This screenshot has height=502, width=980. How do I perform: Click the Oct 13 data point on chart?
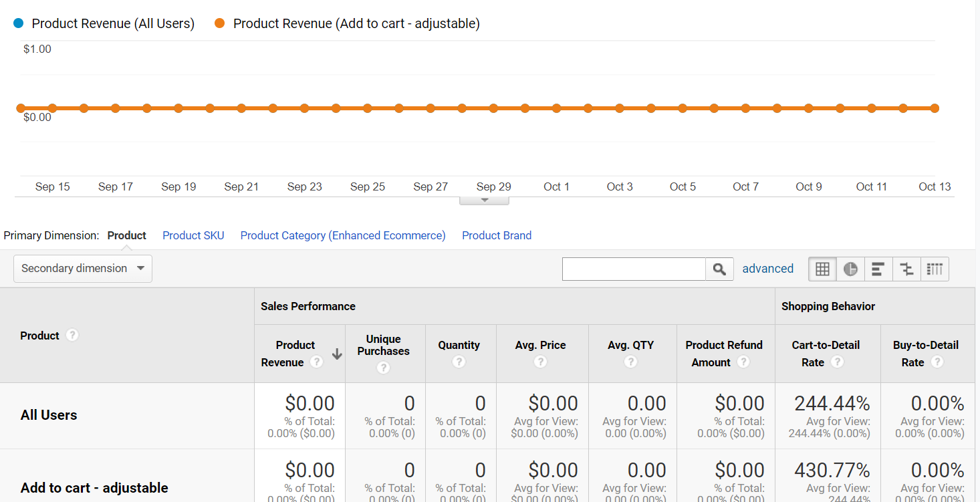coord(935,108)
